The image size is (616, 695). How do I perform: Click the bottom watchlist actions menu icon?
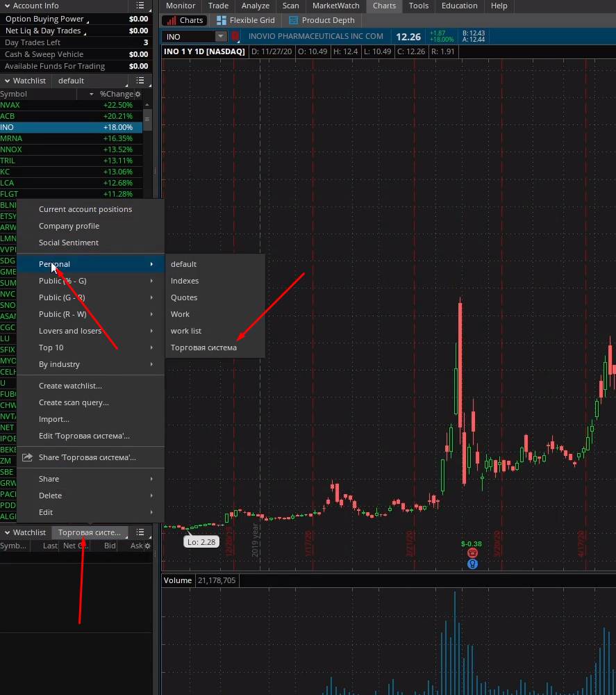pyautogui.click(x=140, y=532)
